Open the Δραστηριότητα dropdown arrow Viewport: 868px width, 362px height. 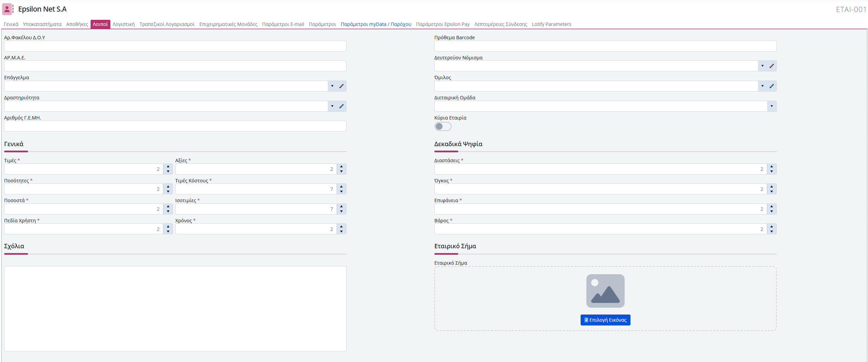coord(332,106)
